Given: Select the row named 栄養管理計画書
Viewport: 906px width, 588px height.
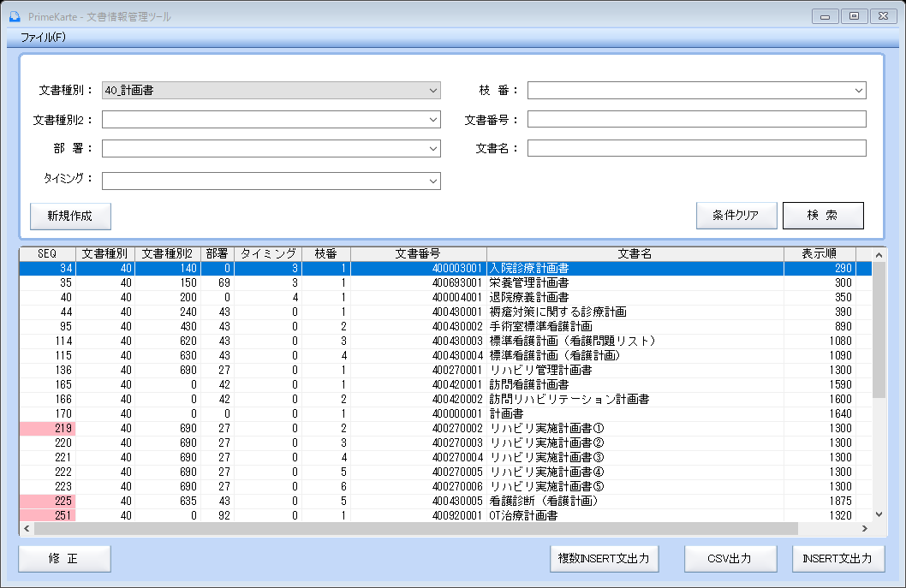Looking at the screenshot, I should click(445, 283).
